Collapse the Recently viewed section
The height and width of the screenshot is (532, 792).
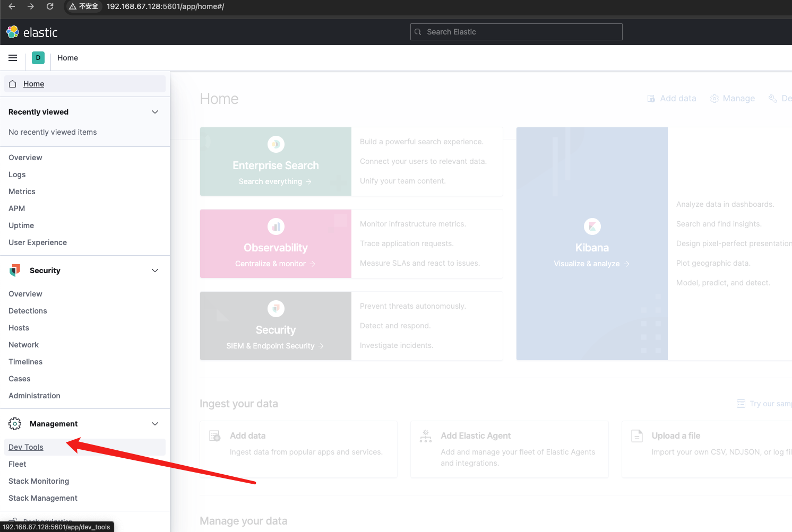[x=155, y=112]
